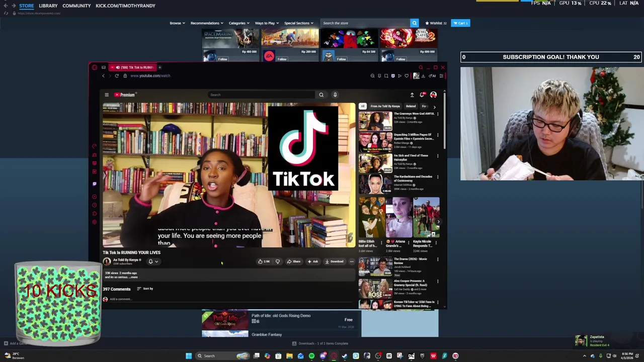Click the Share button under video

coord(293,261)
